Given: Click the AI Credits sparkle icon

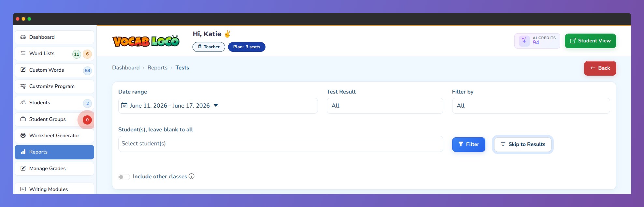Looking at the screenshot, I should click(x=524, y=41).
